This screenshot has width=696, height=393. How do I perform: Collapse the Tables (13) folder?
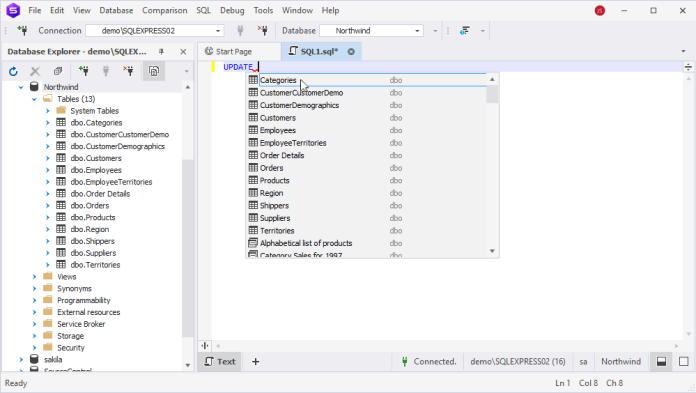pos(34,99)
